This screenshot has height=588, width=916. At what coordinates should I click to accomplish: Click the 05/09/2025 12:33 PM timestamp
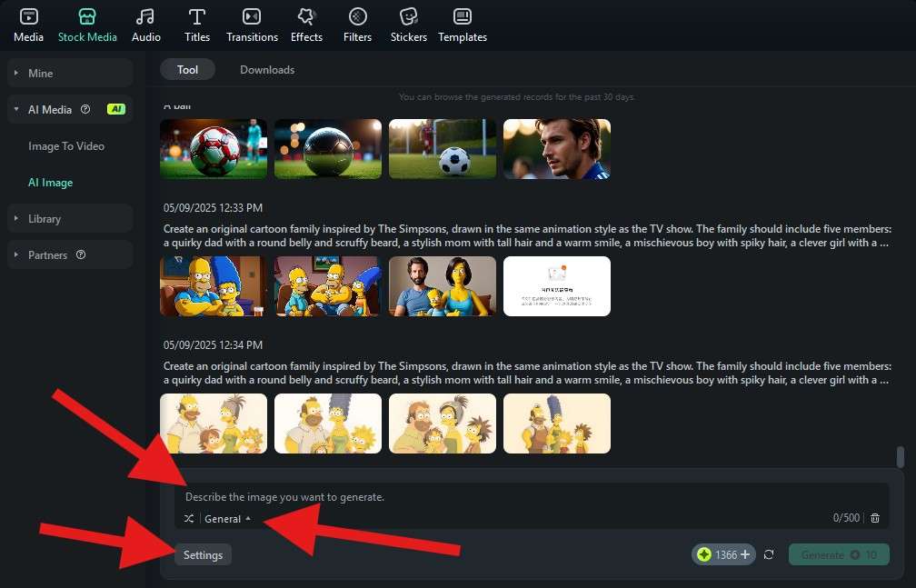tap(213, 208)
